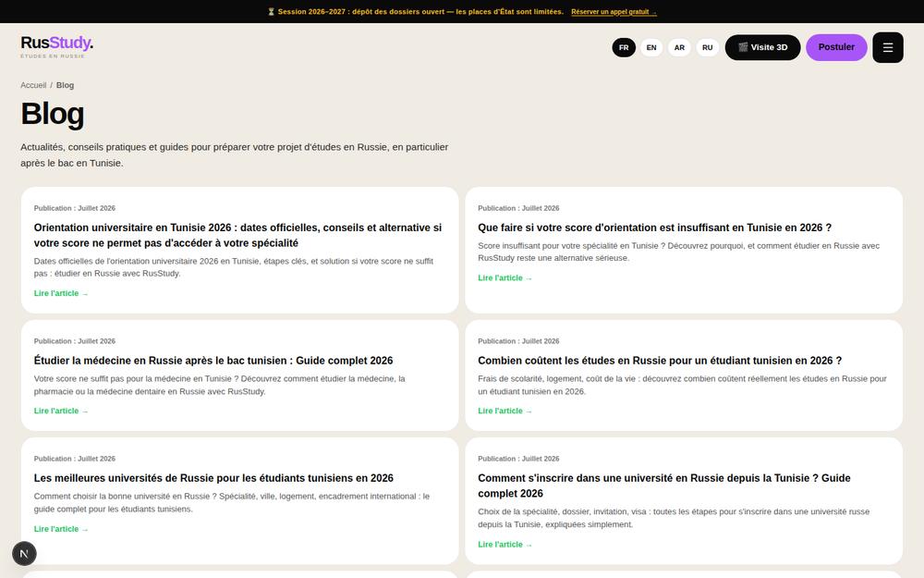
Task: Click the Combien coûtent les études en Russie title
Action: coord(660,361)
